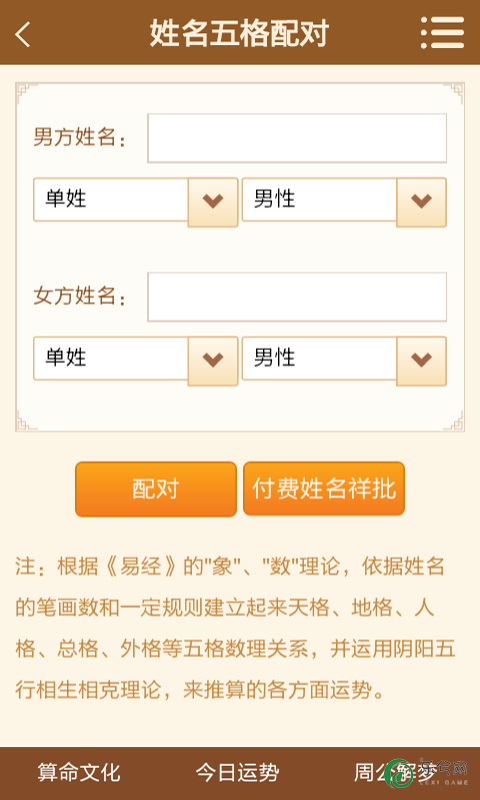
Task: Click male gender chevron arrow
Action: pos(421,202)
